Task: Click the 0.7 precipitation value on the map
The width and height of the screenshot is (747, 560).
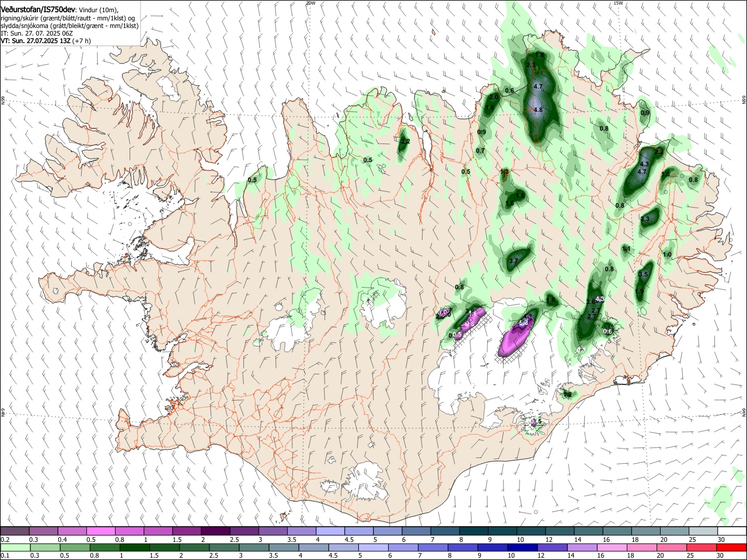Action: pos(480,150)
